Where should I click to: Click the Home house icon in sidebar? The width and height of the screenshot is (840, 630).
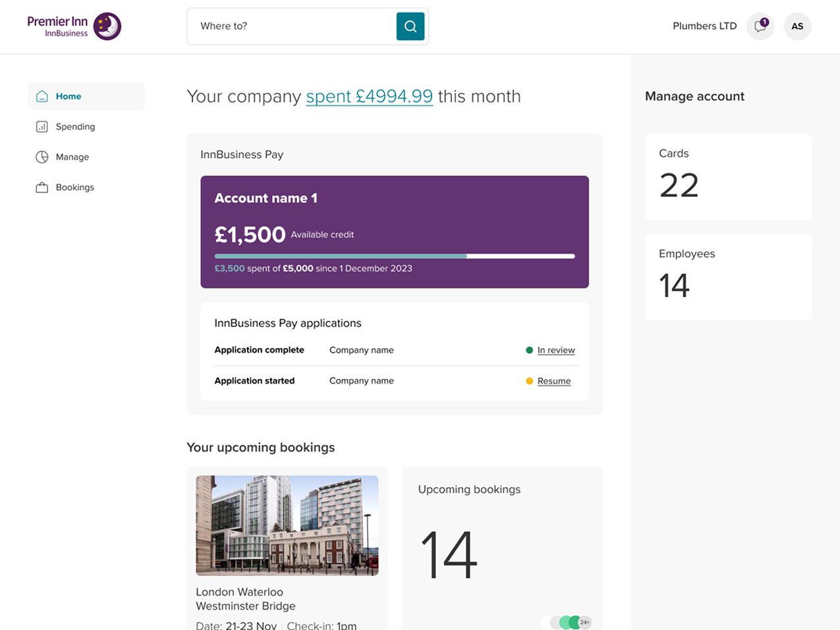click(42, 96)
